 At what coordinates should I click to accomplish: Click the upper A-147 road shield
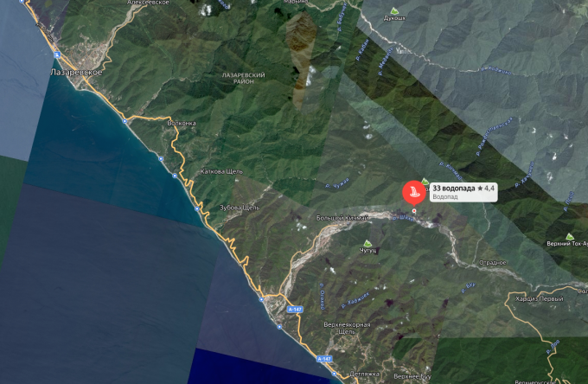[295, 310]
